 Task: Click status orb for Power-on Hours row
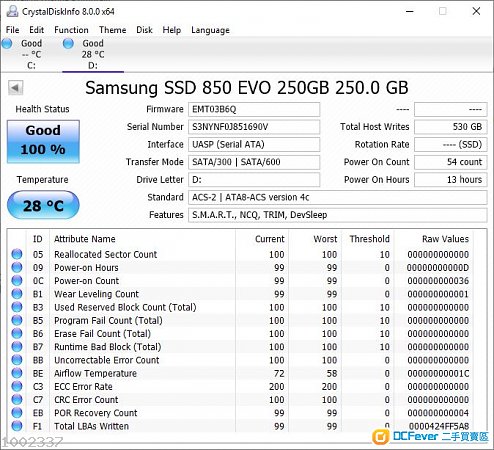coord(17,267)
